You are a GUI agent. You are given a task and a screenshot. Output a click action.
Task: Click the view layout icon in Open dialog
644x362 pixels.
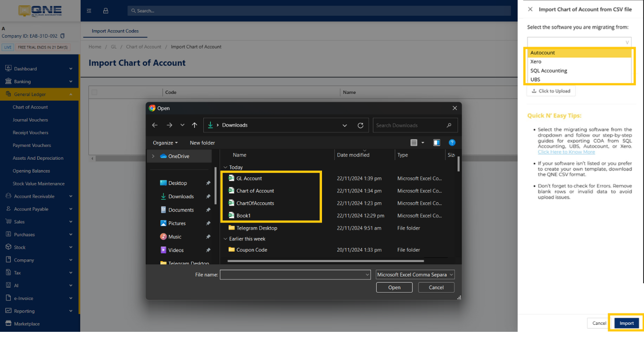[x=414, y=143]
